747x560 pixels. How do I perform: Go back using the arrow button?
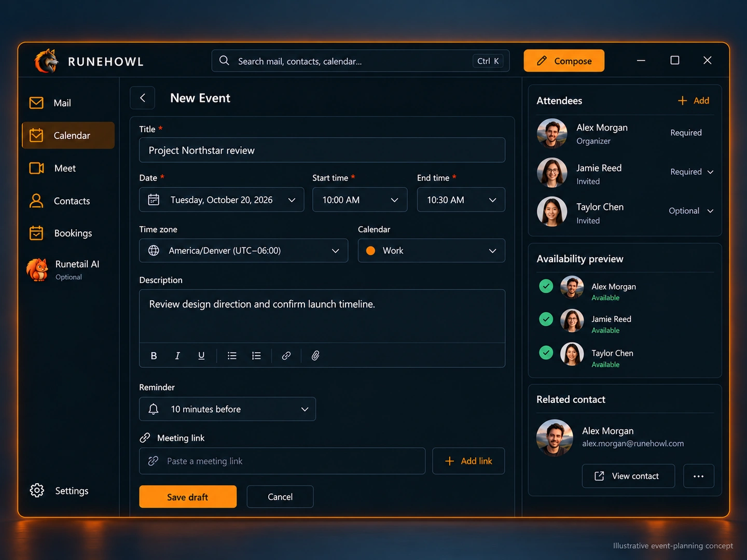[x=143, y=98]
